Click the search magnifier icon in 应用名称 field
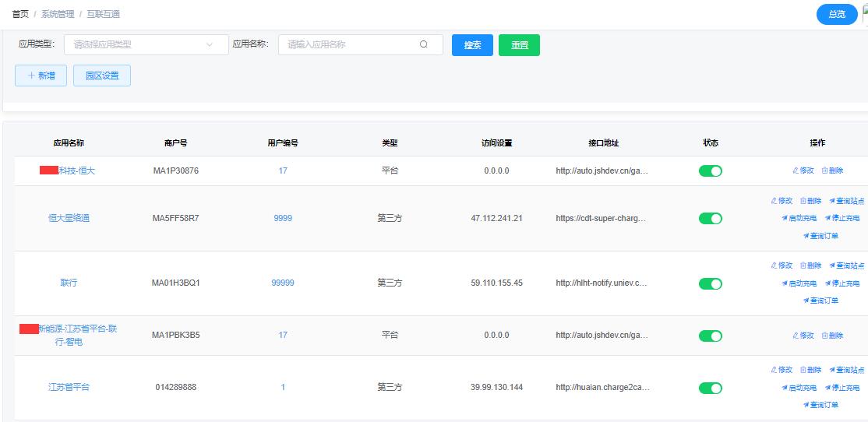Screen dimensions: 868x422 click(424, 45)
